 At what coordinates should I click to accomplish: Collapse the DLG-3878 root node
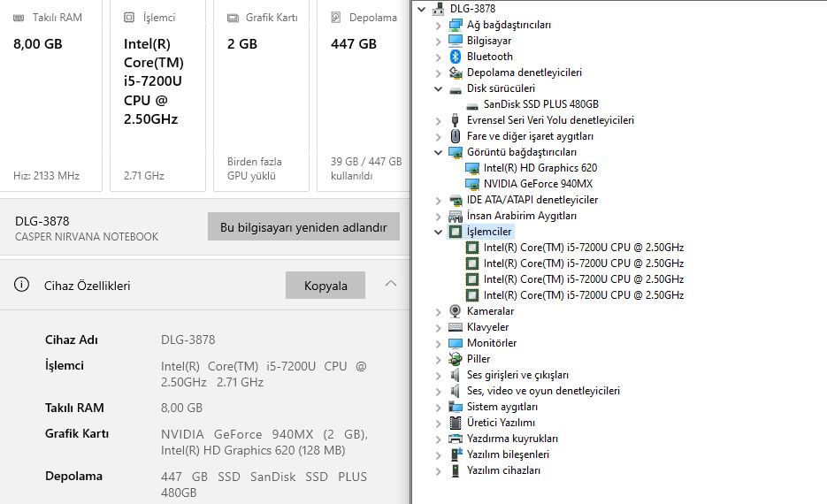421,9
